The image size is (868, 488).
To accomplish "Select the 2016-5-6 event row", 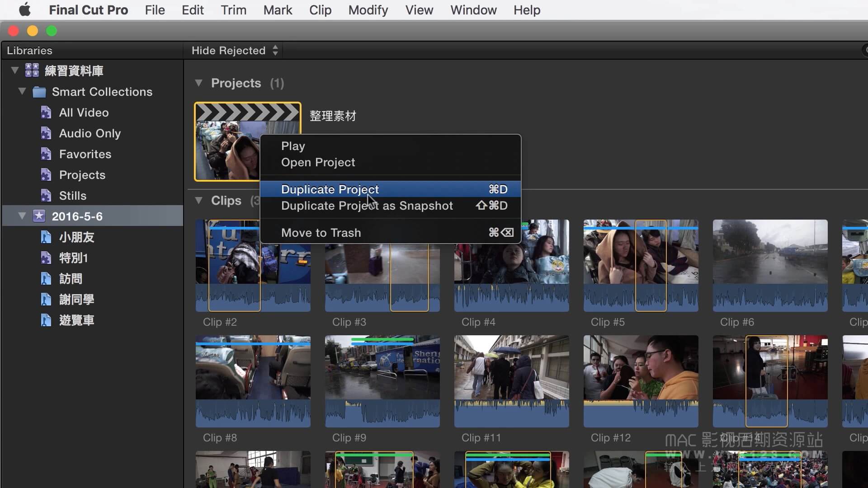I will pyautogui.click(x=93, y=216).
